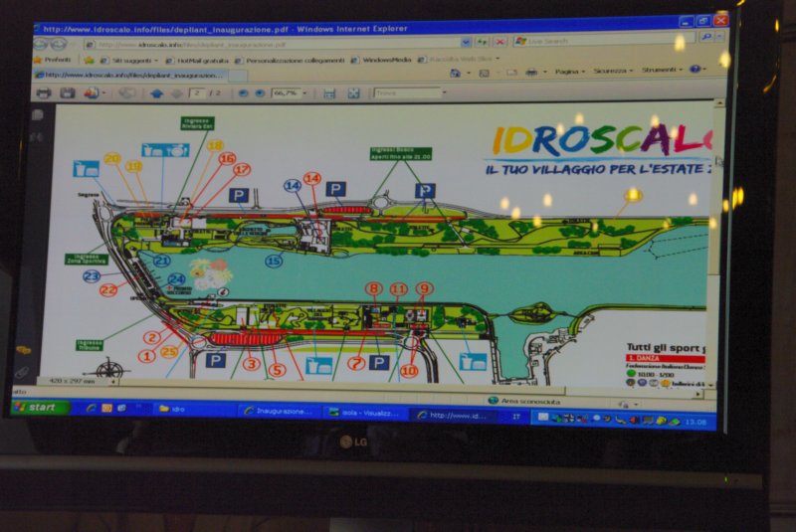Open the Strumenti dropdown menu
The image size is (796, 532).
pos(662,70)
